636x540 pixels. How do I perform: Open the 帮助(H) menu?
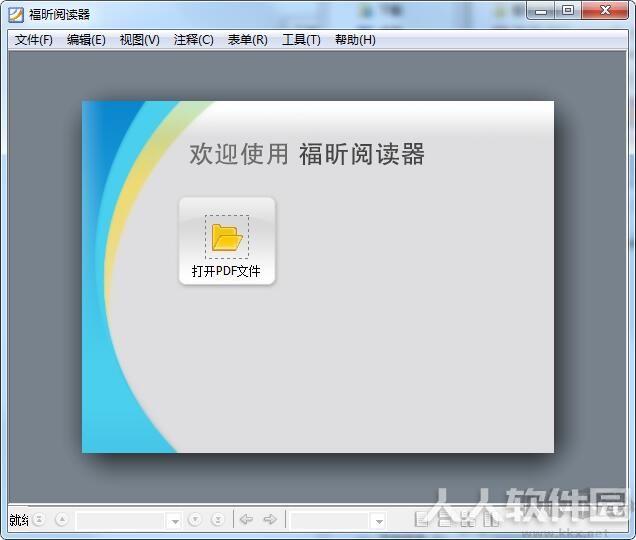point(355,40)
